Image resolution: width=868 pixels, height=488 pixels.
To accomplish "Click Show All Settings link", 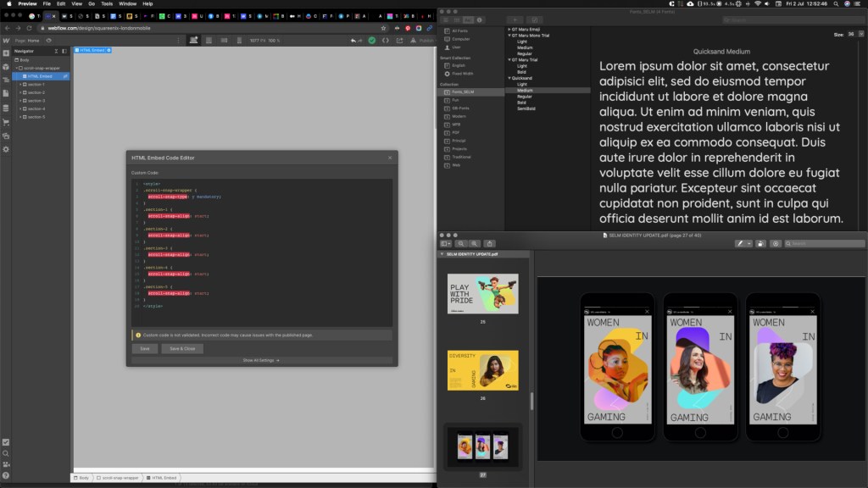I will [261, 360].
